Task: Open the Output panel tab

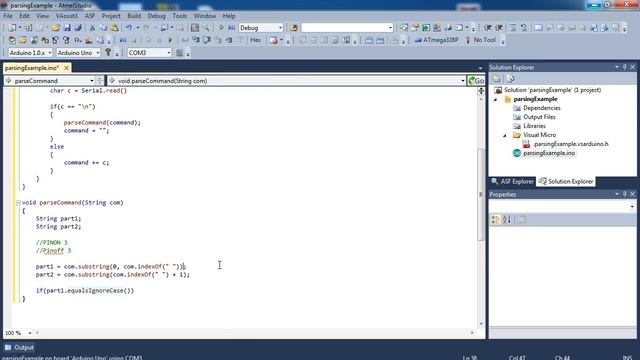Action: click(19, 348)
